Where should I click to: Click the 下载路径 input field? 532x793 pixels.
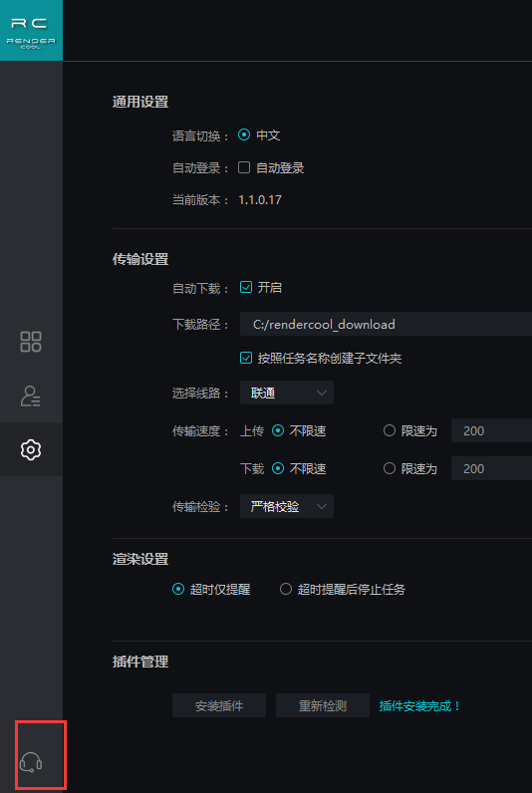(386, 324)
